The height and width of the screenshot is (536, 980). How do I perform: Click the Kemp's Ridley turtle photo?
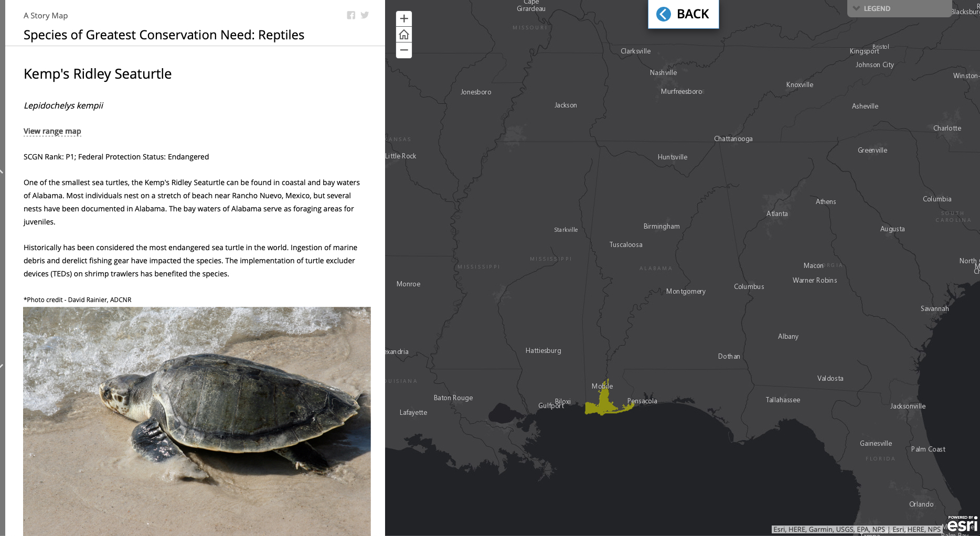coord(197,420)
